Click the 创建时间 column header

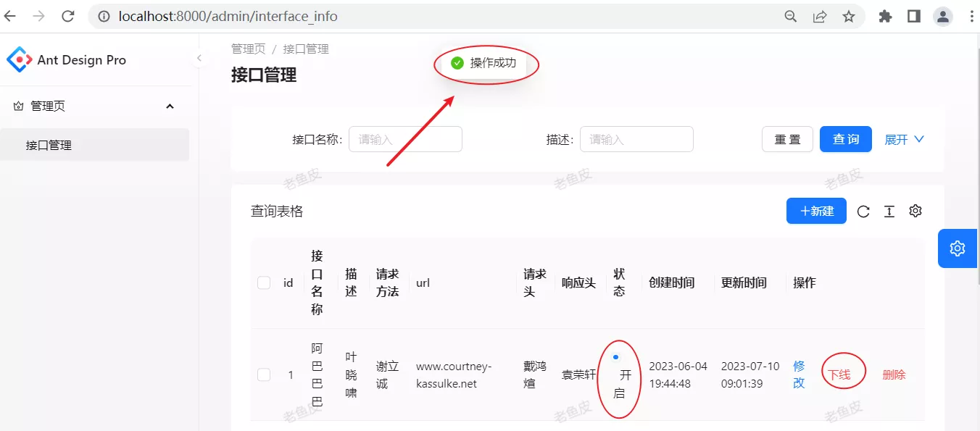click(671, 283)
